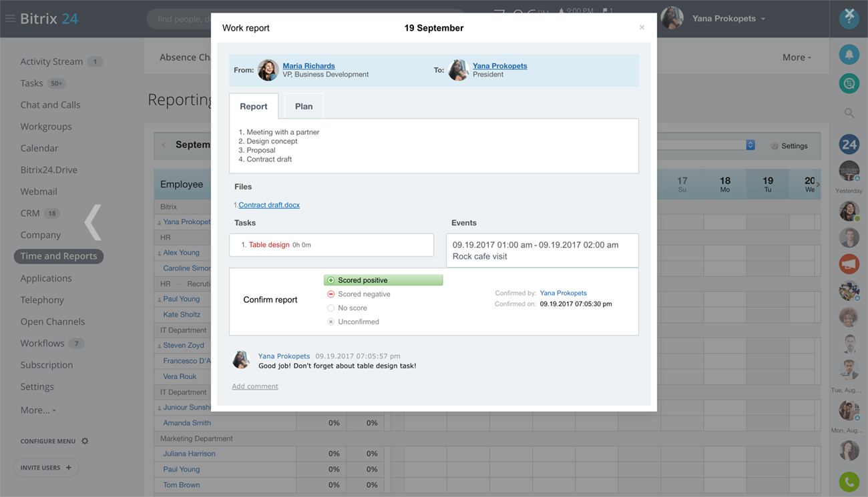868x497 pixels.
Task: Click Amanda Smith's 0% progress indicator
Action: pyautogui.click(x=334, y=422)
